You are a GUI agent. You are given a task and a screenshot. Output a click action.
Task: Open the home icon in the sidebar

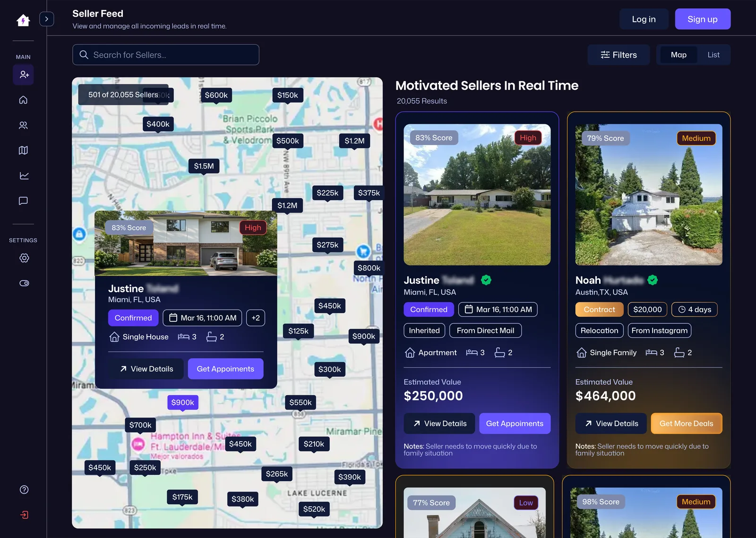click(23, 100)
